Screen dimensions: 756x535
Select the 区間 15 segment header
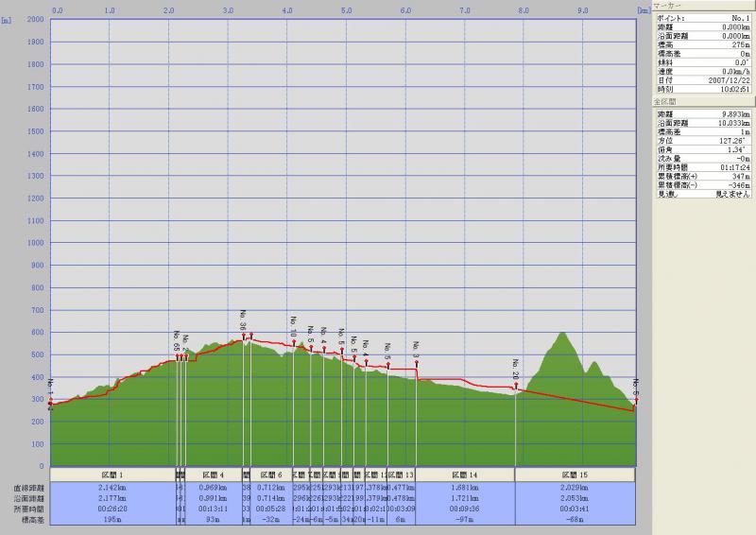575,475
